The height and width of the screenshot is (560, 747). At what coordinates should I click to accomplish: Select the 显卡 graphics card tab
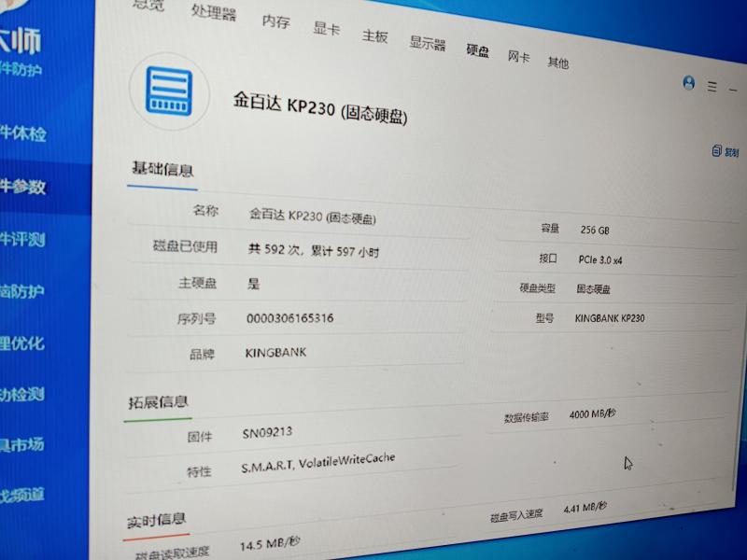[326, 29]
